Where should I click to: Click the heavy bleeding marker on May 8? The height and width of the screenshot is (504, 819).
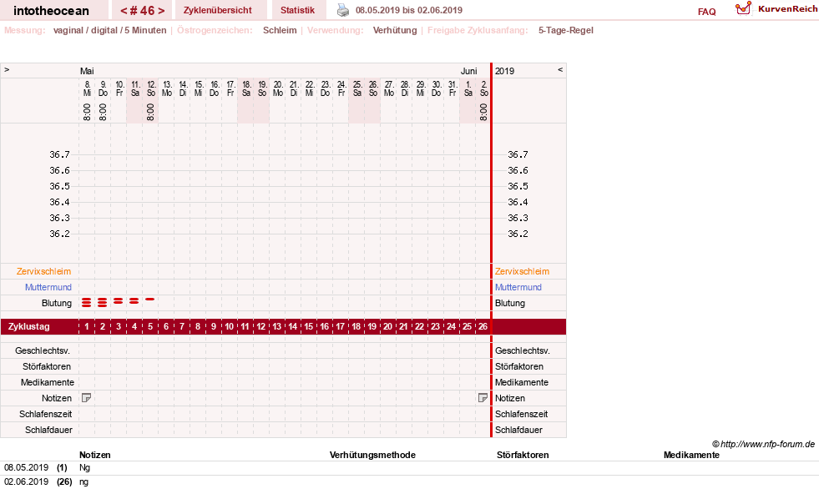coord(87,302)
